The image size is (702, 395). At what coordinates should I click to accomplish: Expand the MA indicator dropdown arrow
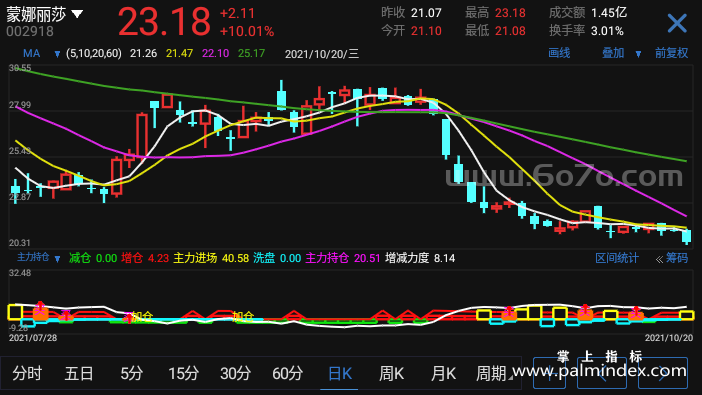[x=57, y=54]
